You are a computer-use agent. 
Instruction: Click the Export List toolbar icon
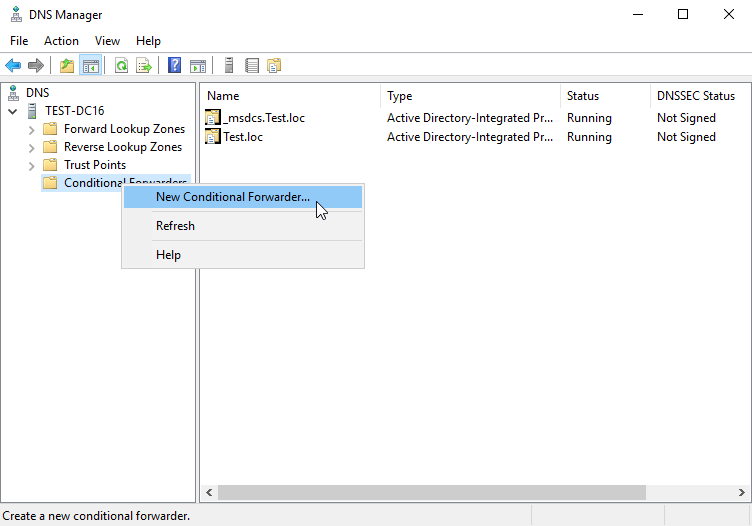pos(144,65)
